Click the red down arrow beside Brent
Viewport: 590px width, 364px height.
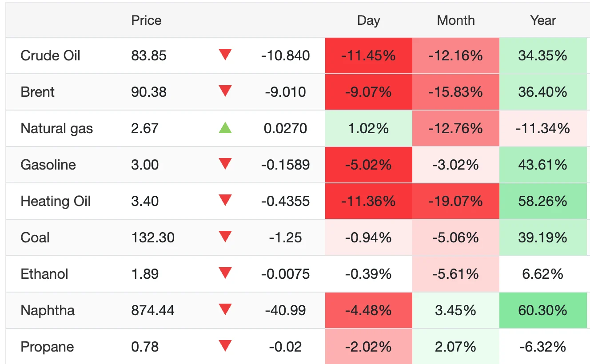[225, 91]
